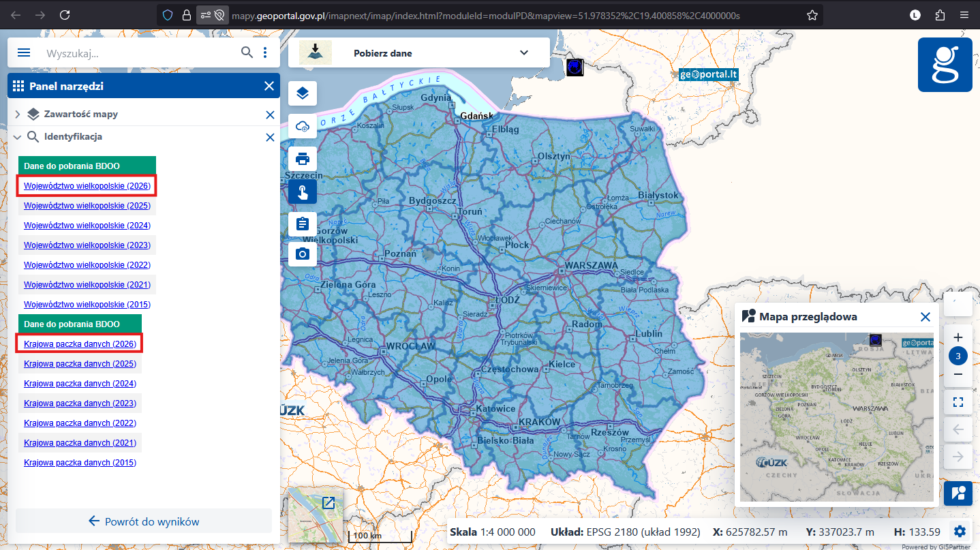Open the three-dot menu near the search bar
The height and width of the screenshot is (550, 980).
pos(265,52)
